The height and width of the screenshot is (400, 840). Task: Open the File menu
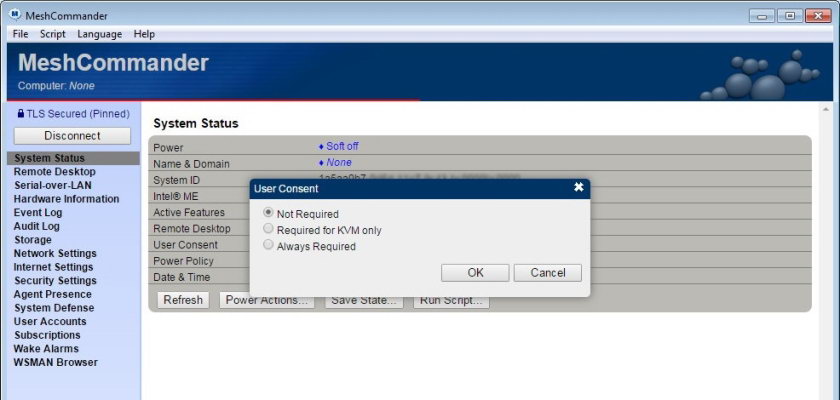pos(20,34)
